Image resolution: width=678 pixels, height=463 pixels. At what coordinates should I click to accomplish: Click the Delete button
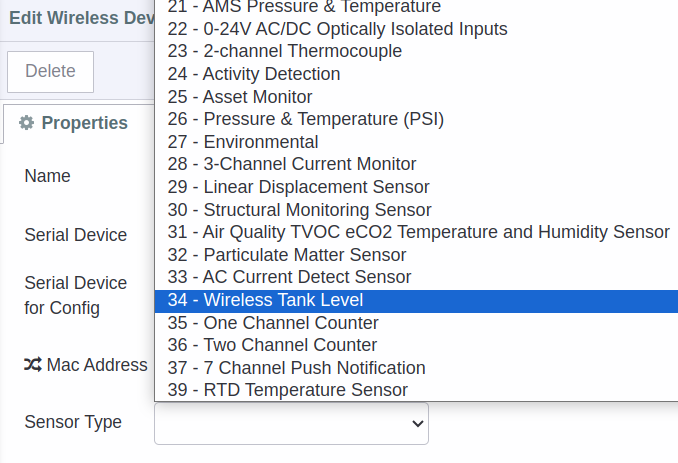pos(50,71)
